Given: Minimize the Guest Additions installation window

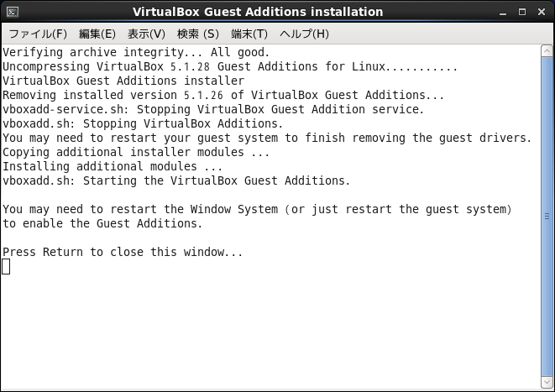Looking at the screenshot, I should tap(503, 12).
